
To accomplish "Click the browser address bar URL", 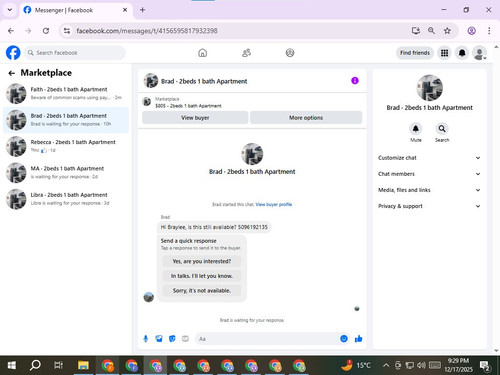I will [x=147, y=31].
